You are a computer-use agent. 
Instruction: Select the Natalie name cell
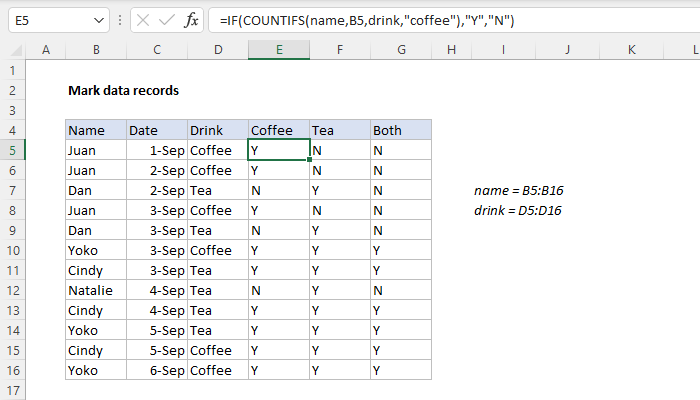click(x=95, y=290)
